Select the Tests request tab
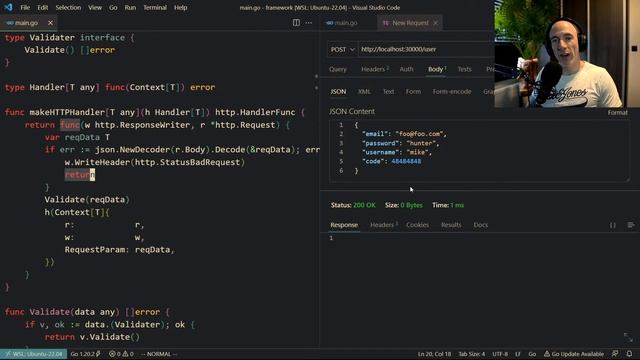The width and height of the screenshot is (640, 360). (464, 69)
